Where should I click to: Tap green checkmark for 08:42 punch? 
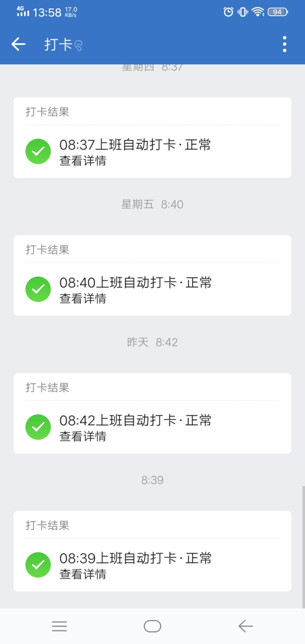coord(38,427)
